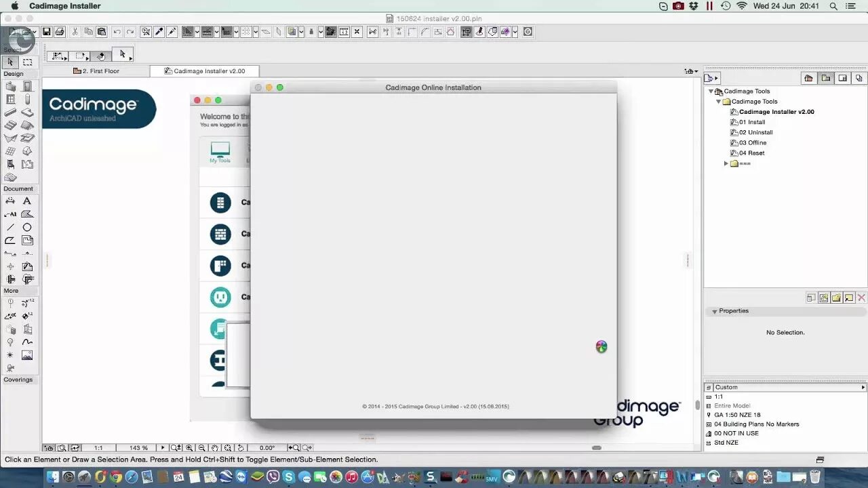Open the Apple menu
This screenshot has height=488, width=868.
[x=14, y=6]
